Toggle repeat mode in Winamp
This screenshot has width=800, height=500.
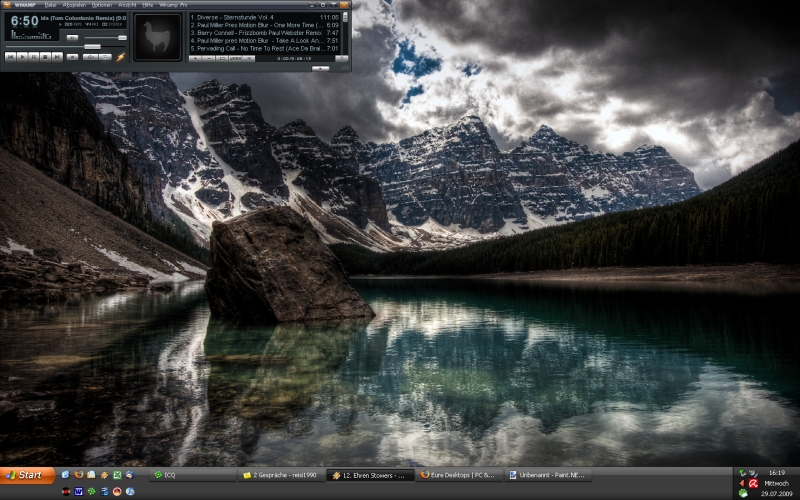tap(105, 57)
